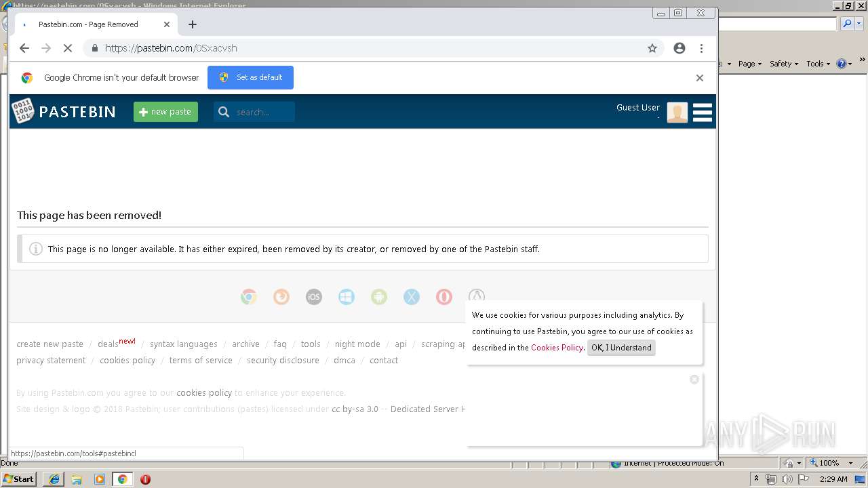Viewport: 868px width, 488px height.
Task: Click the Pastebin search field
Action: 254,112
